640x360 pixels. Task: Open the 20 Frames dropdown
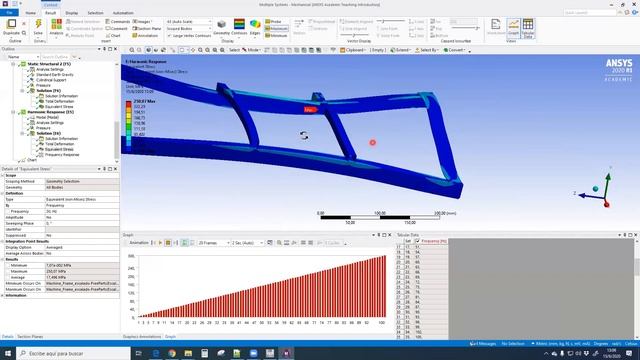click(214, 243)
